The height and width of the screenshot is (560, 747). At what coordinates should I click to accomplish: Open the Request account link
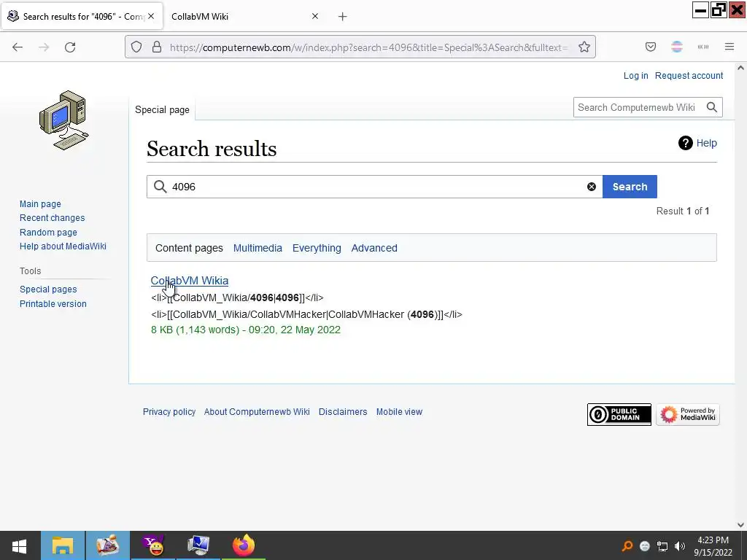pyautogui.click(x=689, y=76)
